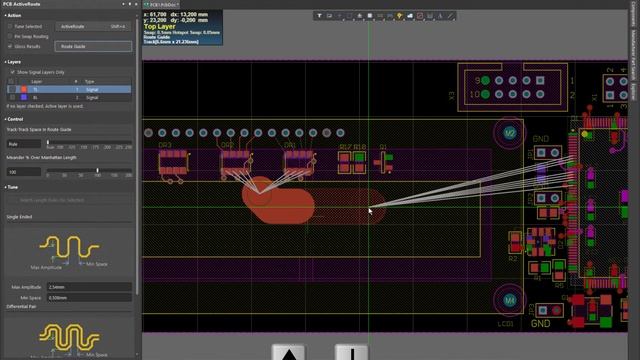Click the dimension icon in Active Bar
The width and height of the screenshot is (640, 360).
pyautogui.click(x=430, y=16)
